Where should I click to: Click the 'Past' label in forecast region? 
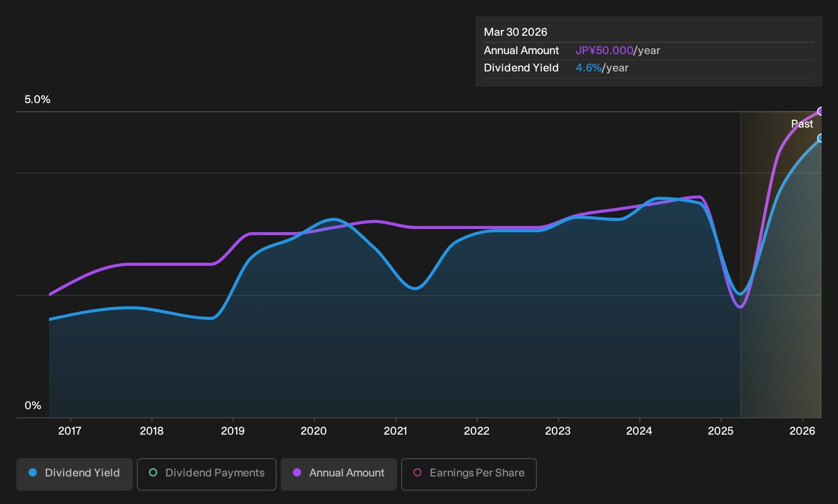coord(802,124)
